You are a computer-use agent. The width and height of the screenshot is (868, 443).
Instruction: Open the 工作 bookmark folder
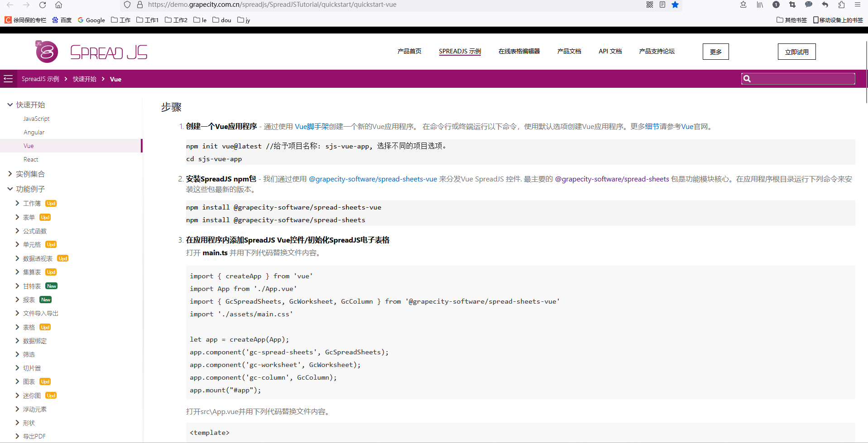[x=121, y=20]
